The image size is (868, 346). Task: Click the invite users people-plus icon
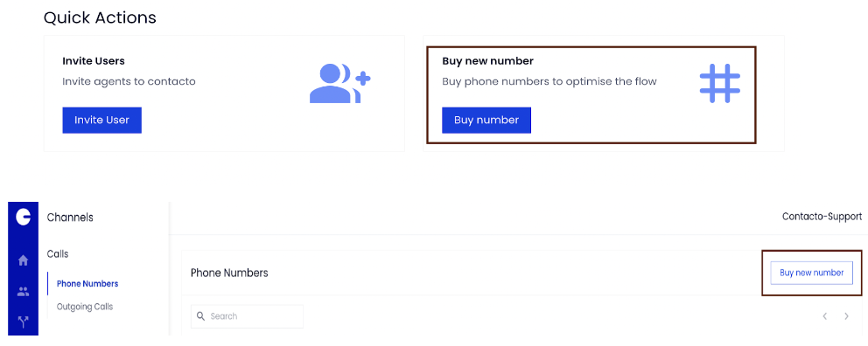339,84
